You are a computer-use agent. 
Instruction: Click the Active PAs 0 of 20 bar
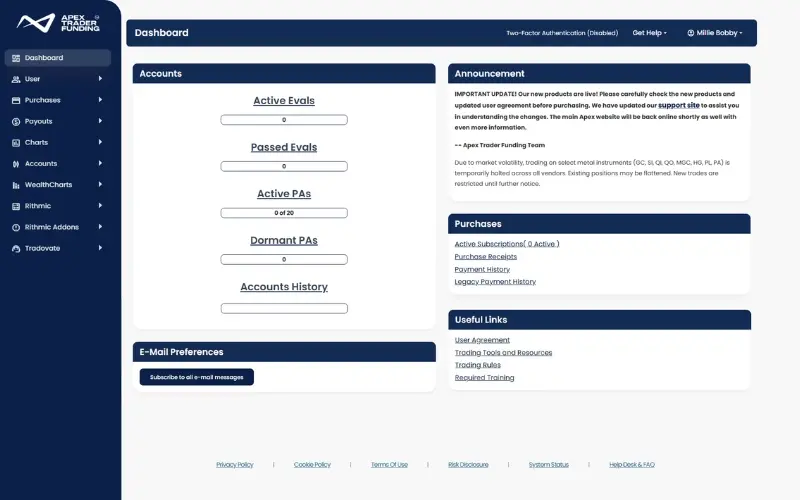click(284, 213)
